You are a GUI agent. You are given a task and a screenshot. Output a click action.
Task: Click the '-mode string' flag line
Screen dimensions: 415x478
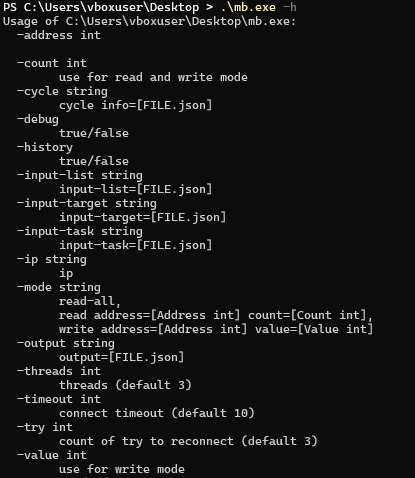point(59,287)
